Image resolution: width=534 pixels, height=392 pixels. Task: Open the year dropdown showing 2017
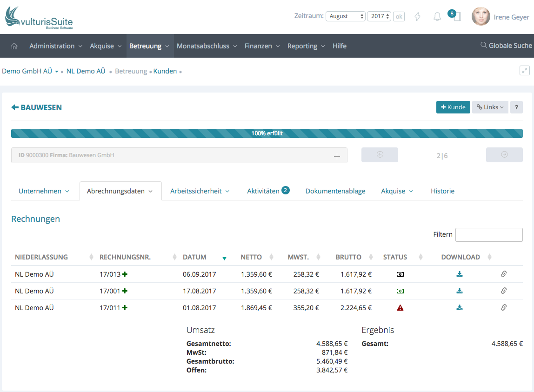tap(379, 16)
